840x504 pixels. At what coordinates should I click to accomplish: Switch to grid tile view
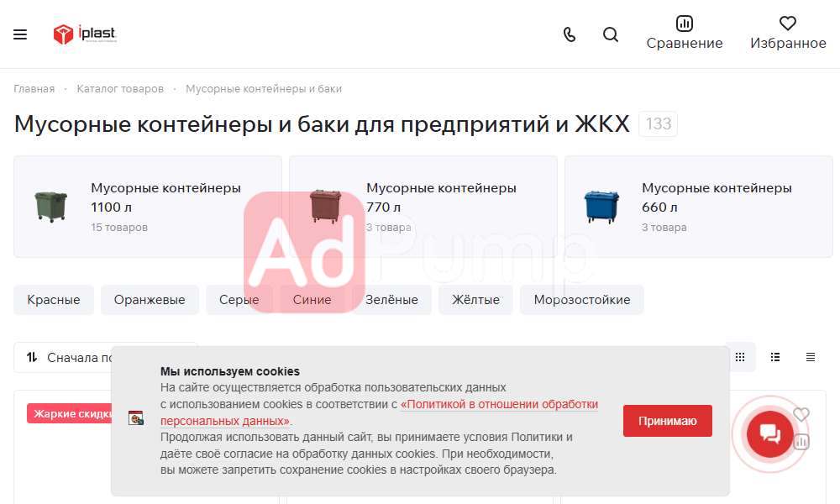[x=740, y=357]
